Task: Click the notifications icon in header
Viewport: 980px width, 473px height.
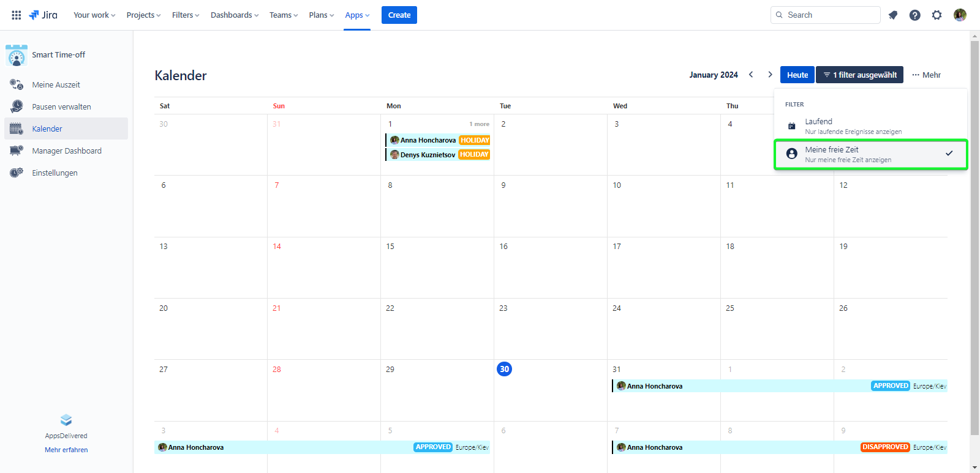Action: [893, 15]
